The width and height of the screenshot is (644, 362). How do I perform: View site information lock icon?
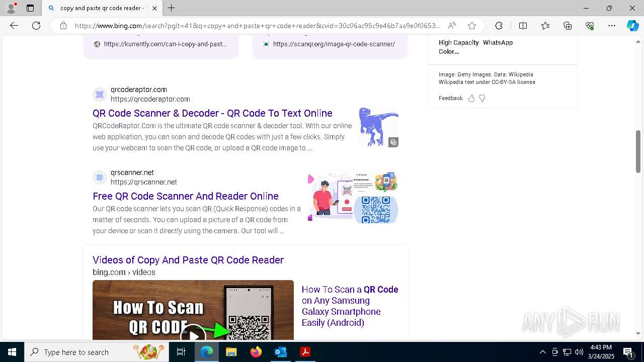63,26
